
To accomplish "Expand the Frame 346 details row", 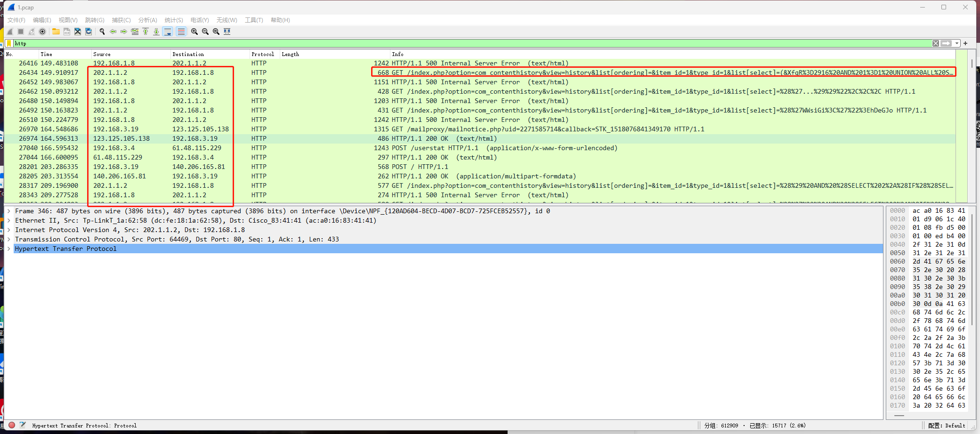I will pyautogui.click(x=9, y=211).
